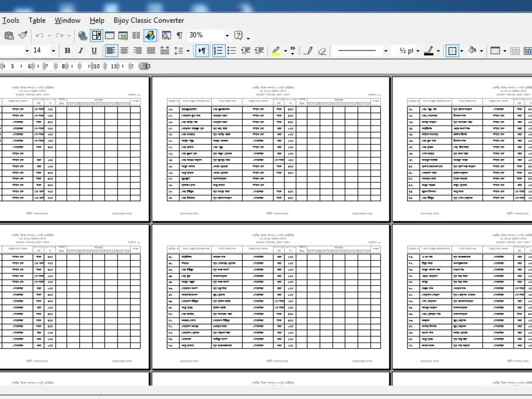Toggle Bold formatting

(67, 51)
